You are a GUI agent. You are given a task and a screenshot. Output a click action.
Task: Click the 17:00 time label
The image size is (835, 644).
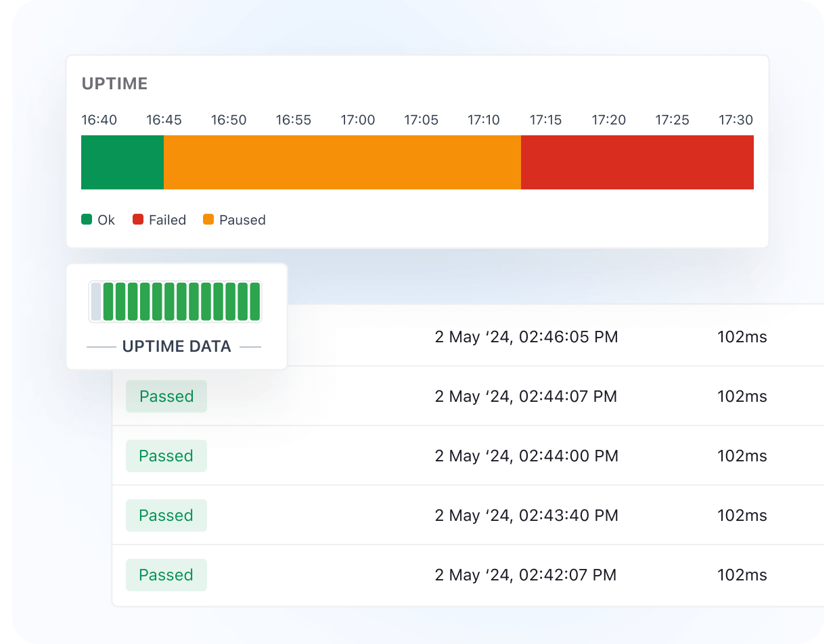[x=358, y=120]
